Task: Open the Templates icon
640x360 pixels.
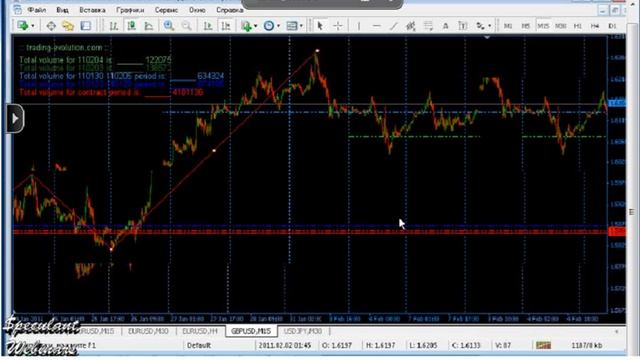Action: pyautogui.click(x=291, y=26)
